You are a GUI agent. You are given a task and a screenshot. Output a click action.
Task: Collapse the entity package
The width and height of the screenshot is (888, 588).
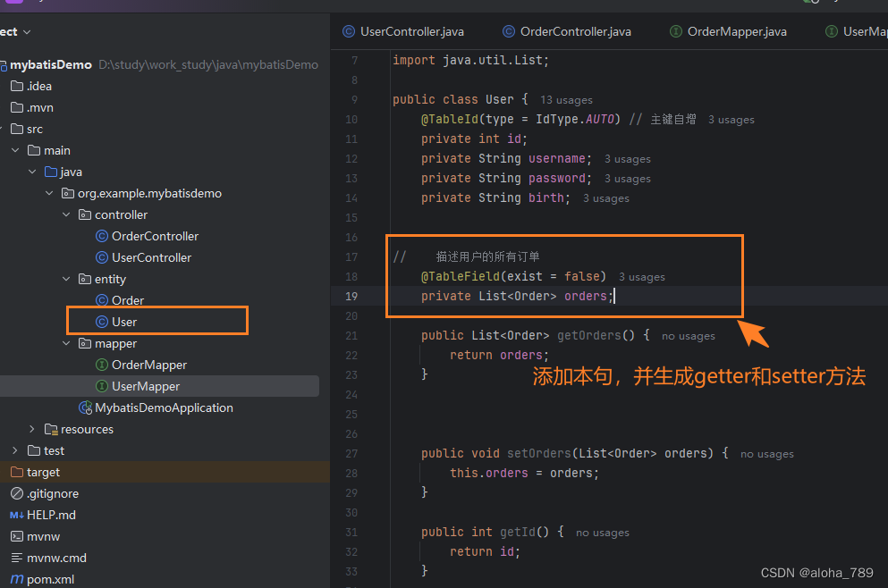pos(66,279)
